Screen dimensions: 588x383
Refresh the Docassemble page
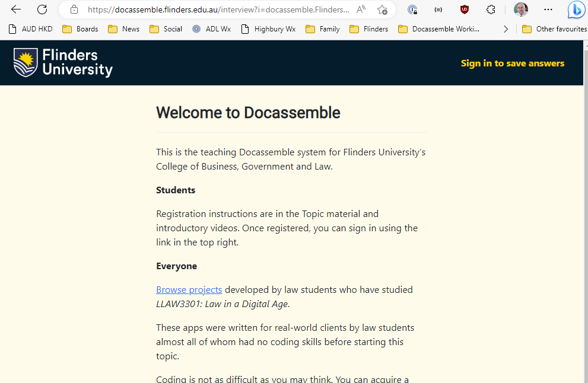[x=41, y=9]
